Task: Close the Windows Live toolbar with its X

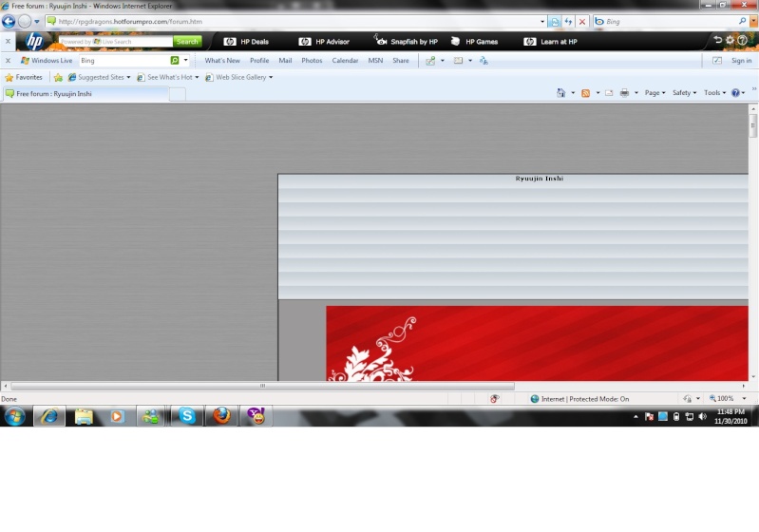Action: pyautogui.click(x=8, y=61)
